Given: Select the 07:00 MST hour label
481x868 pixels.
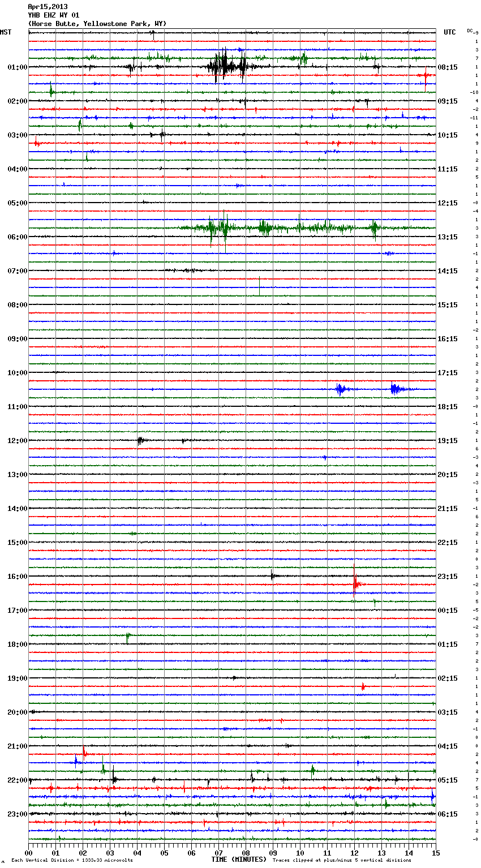Looking at the screenshot, I should coord(18,271).
